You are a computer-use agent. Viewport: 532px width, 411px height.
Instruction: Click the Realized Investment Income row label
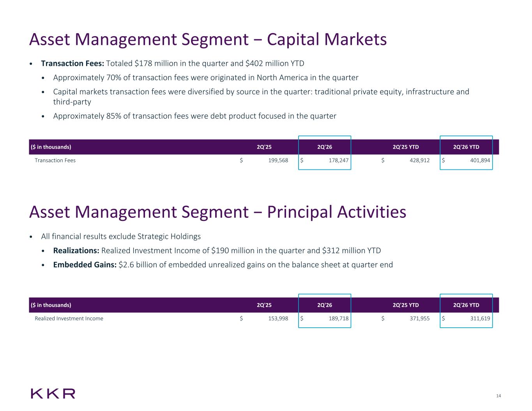pos(69,319)
